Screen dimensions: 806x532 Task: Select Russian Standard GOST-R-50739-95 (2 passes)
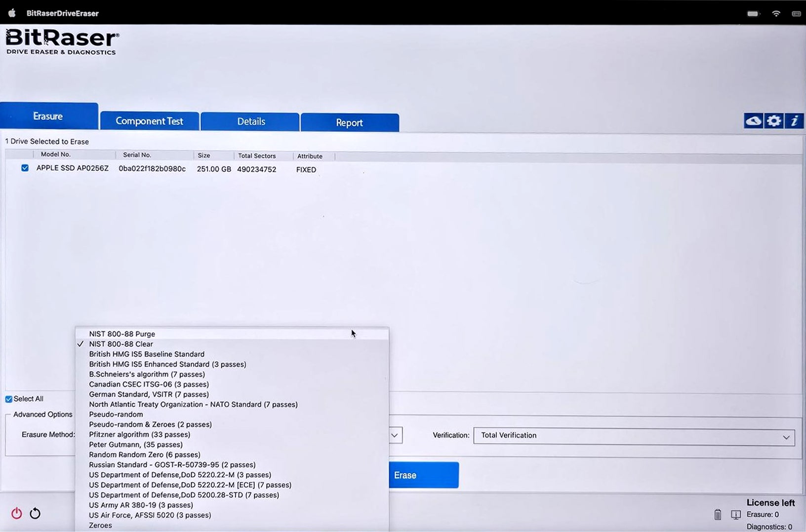(232, 465)
